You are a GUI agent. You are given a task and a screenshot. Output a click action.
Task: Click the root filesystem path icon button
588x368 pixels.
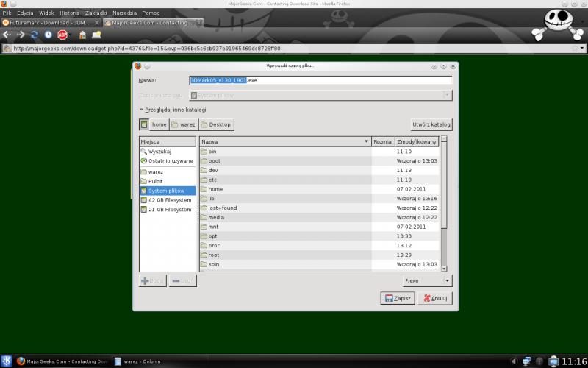pyautogui.click(x=144, y=124)
